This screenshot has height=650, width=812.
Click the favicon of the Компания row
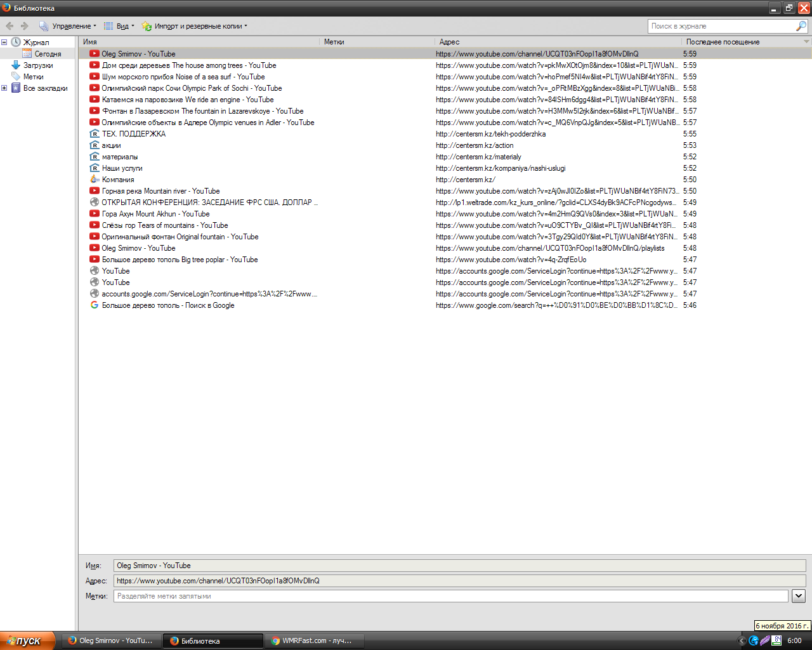(x=95, y=180)
